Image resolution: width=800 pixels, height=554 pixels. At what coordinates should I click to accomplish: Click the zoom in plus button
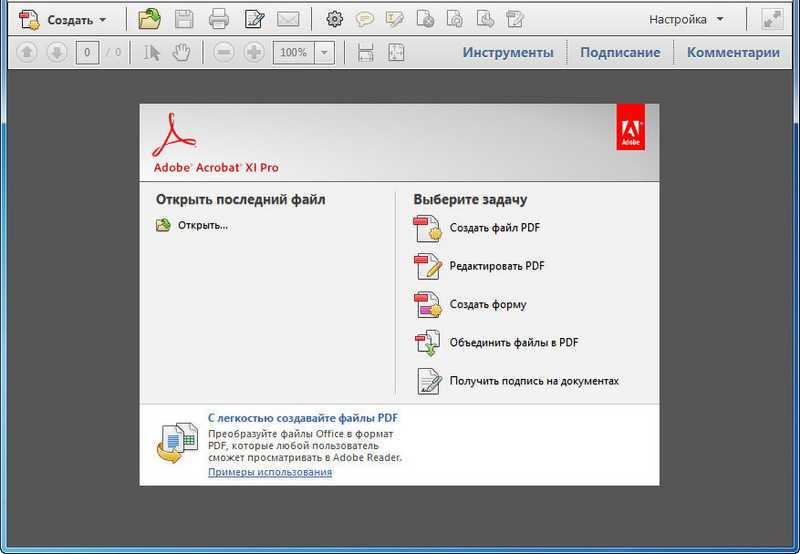tap(254, 52)
